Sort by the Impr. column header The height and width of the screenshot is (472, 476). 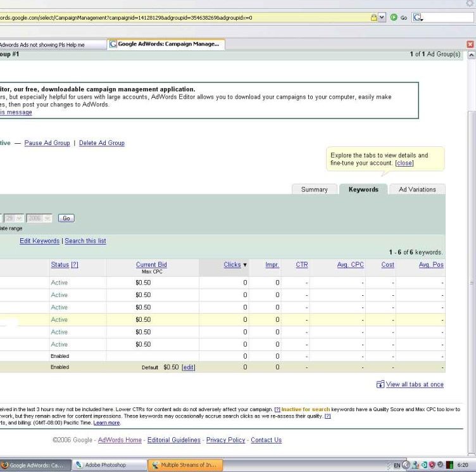(x=272, y=264)
